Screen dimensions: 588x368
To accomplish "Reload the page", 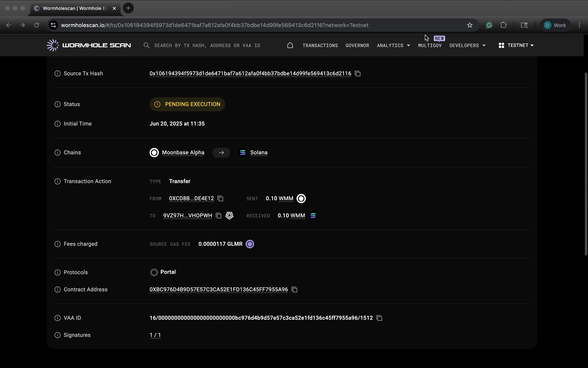I will pyautogui.click(x=37, y=25).
